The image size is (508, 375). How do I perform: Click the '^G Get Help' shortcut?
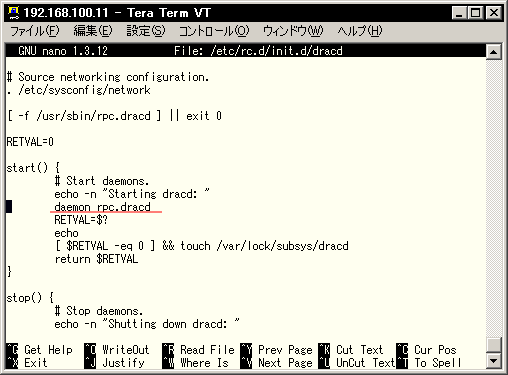coord(40,350)
